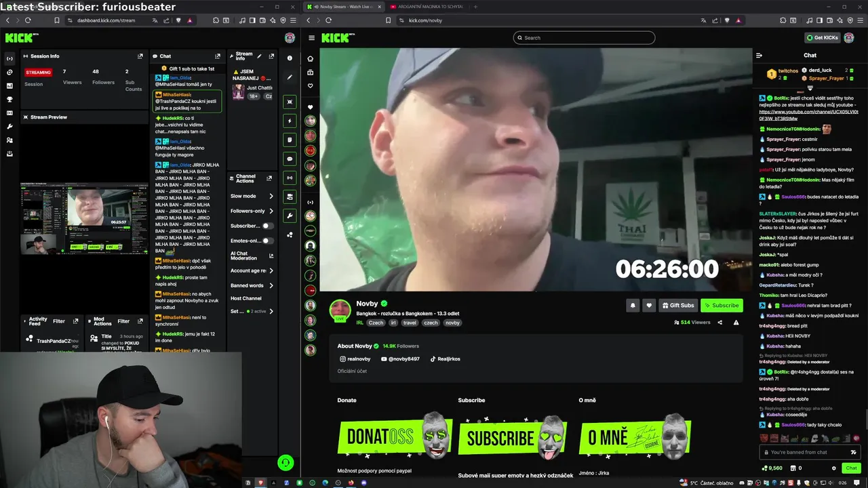Open chat settings gear icon

834,468
